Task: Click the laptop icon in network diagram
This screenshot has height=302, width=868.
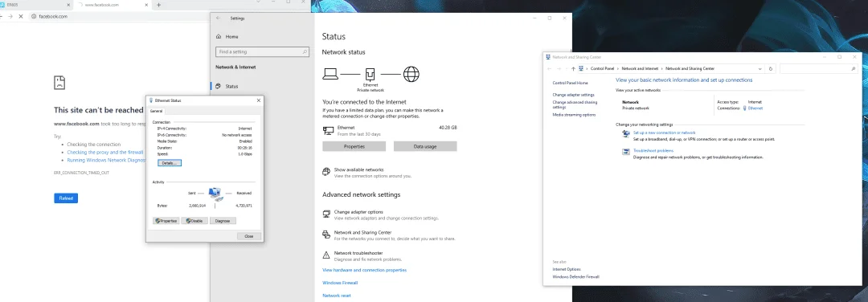Action: click(330, 74)
